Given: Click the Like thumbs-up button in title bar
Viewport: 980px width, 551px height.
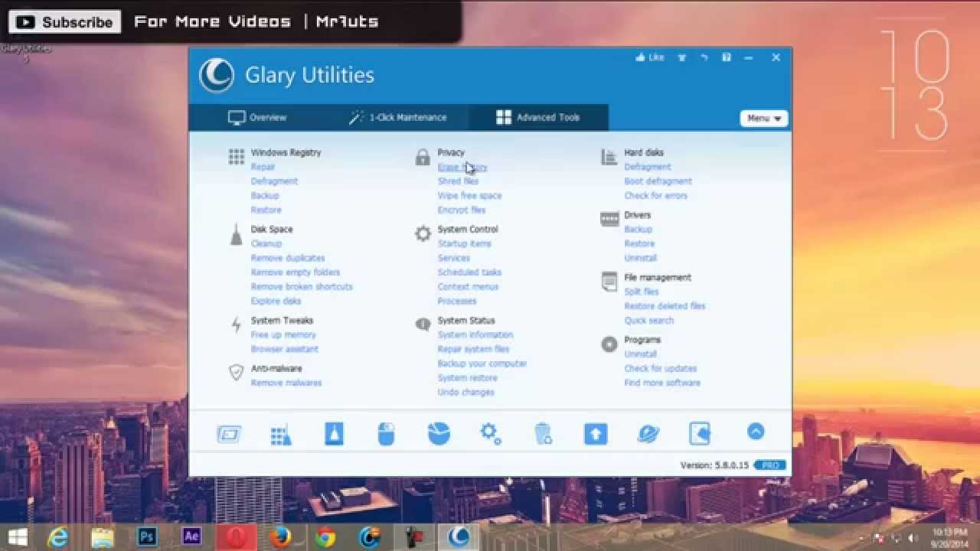Looking at the screenshot, I should tap(649, 57).
